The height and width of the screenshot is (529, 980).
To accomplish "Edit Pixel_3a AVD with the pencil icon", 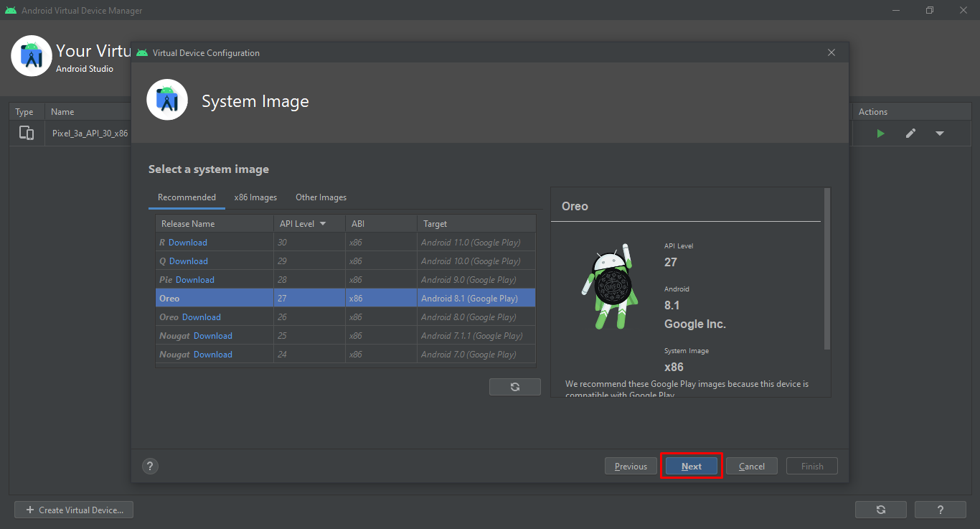I will click(x=910, y=134).
